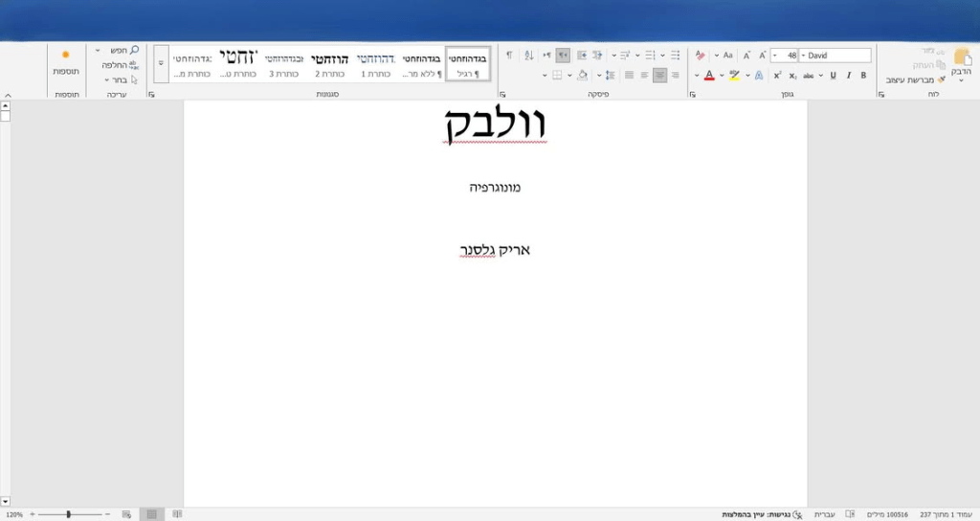Open the Find (חפש) search command
This screenshot has height=521, width=980.
(122, 50)
